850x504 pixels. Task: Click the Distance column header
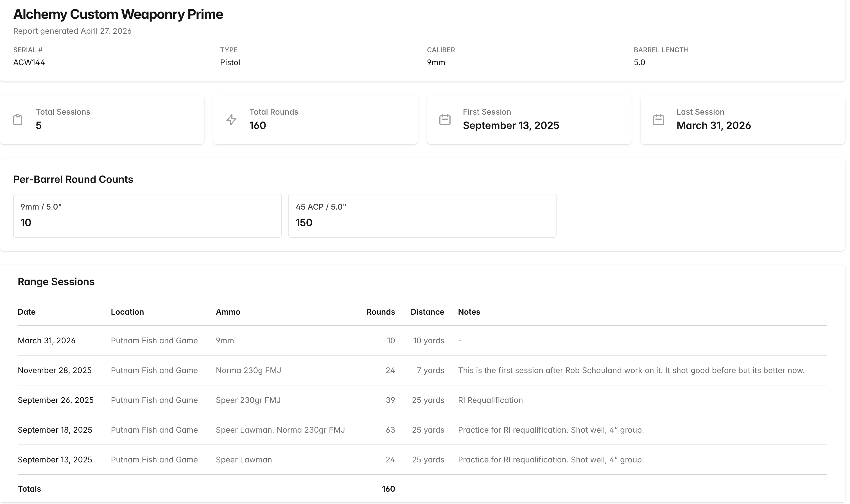pos(427,312)
